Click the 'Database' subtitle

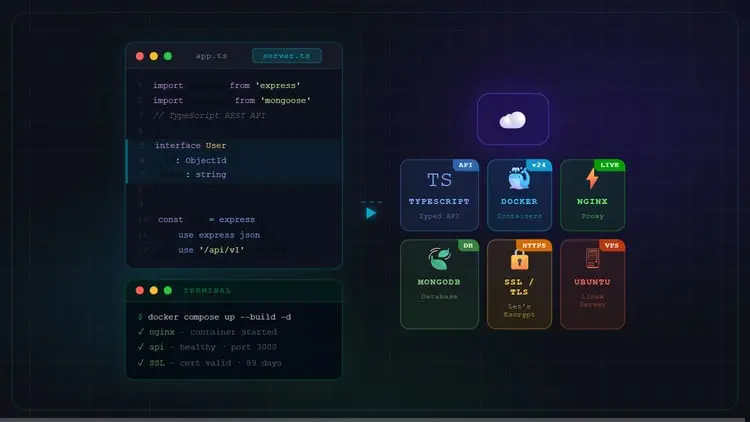[439, 297]
